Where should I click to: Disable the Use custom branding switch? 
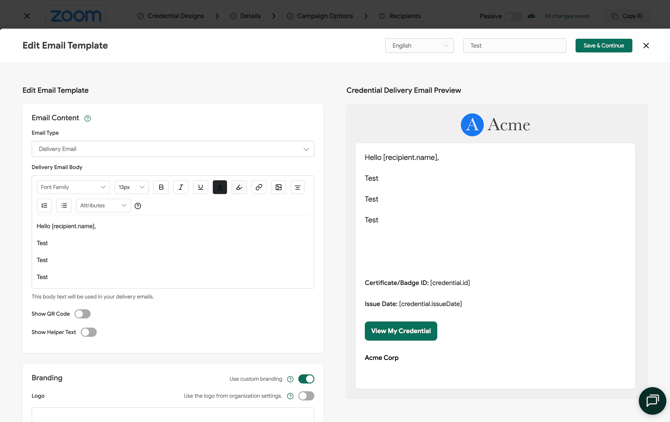(306, 379)
